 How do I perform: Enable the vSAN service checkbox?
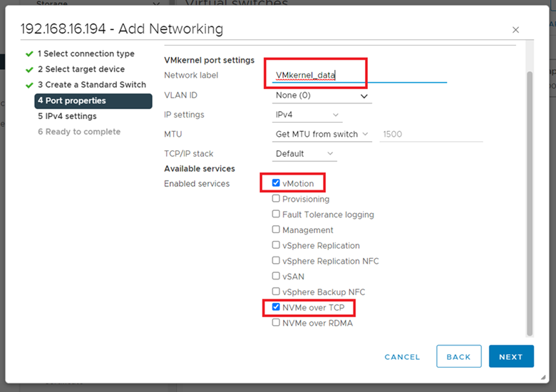coord(276,276)
